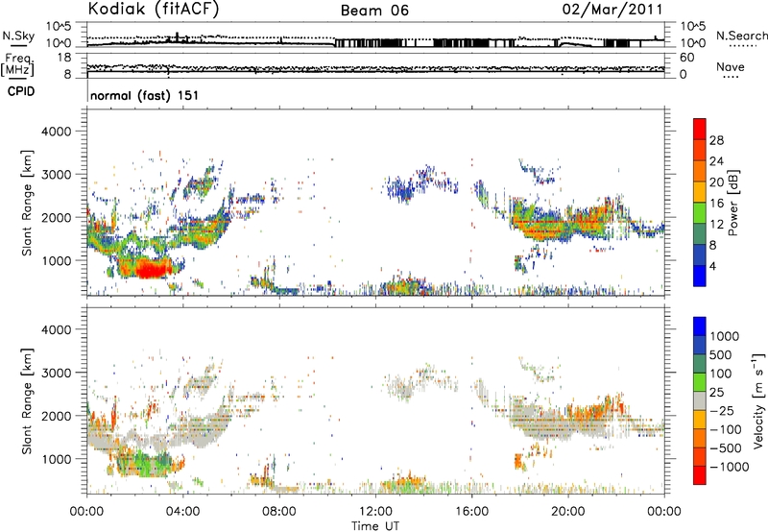Click the gray swatch of Velocity colorbar
Screen dimensions: 768x532
tap(700, 400)
